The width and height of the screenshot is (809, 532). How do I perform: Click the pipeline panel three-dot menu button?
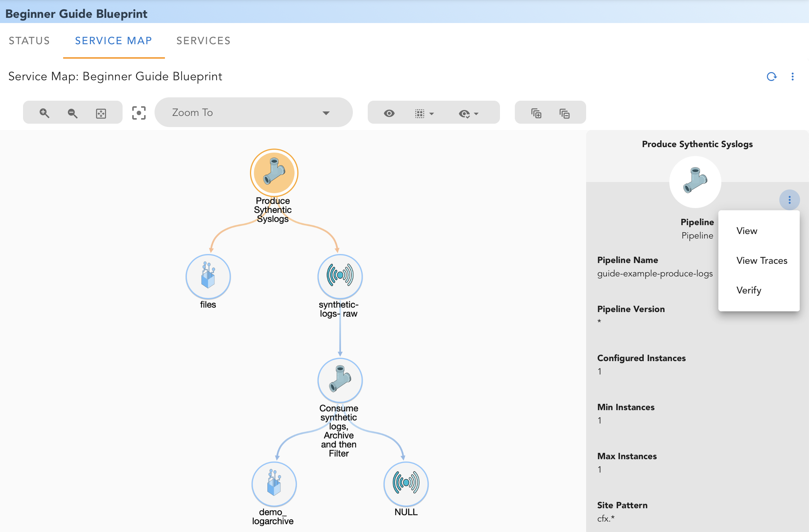[789, 200]
